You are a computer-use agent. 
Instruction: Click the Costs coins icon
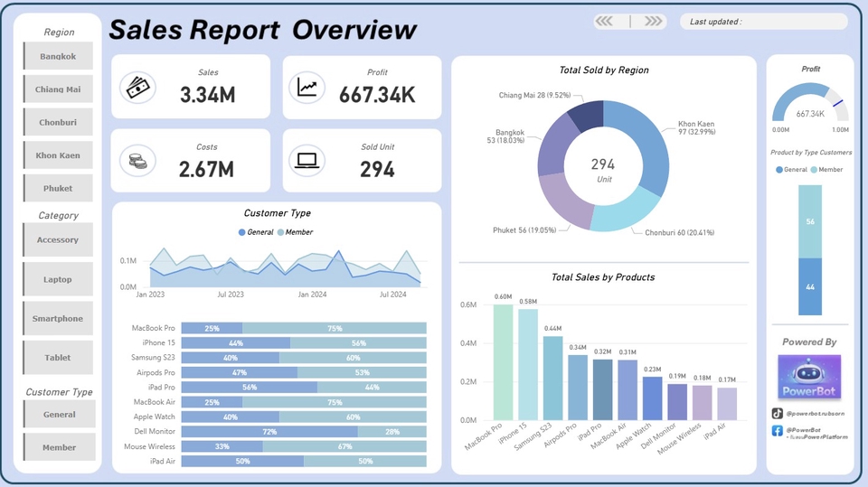pyautogui.click(x=137, y=161)
